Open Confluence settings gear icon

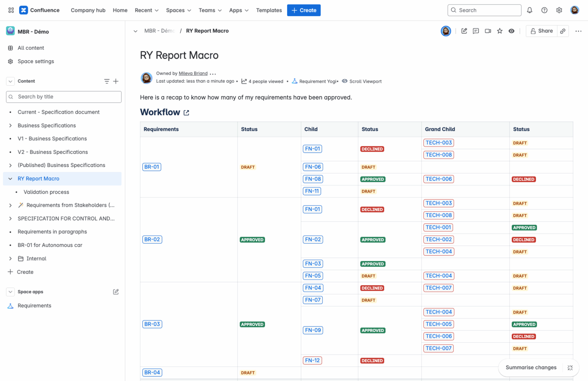(x=559, y=10)
